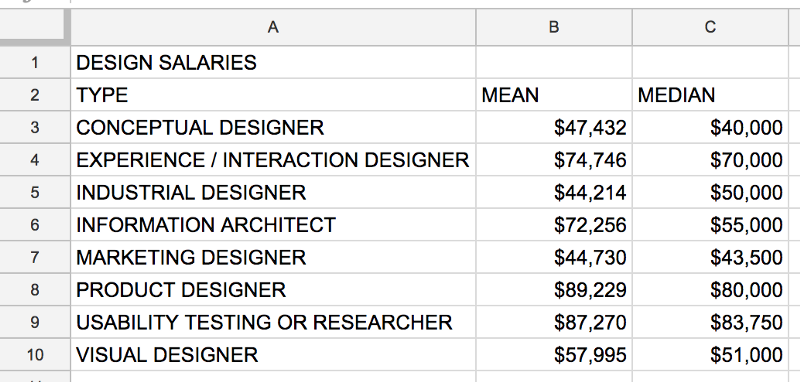Select row 1 header
Viewport: 800px width, 382px height.
click(x=35, y=62)
